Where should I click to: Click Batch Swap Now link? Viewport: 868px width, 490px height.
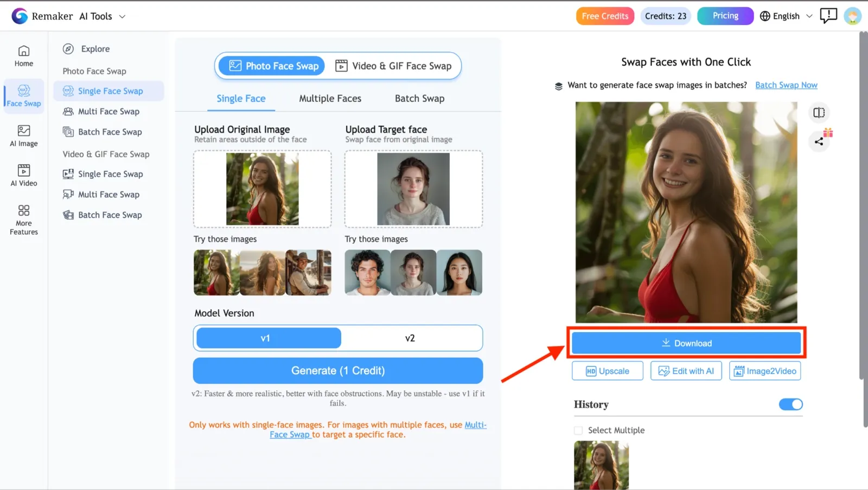click(786, 85)
